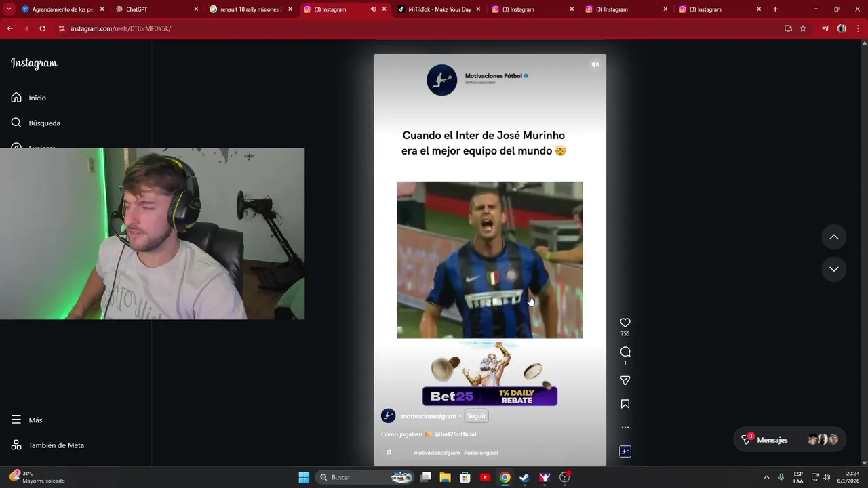Open the ESP LAA language switcher

(798, 477)
